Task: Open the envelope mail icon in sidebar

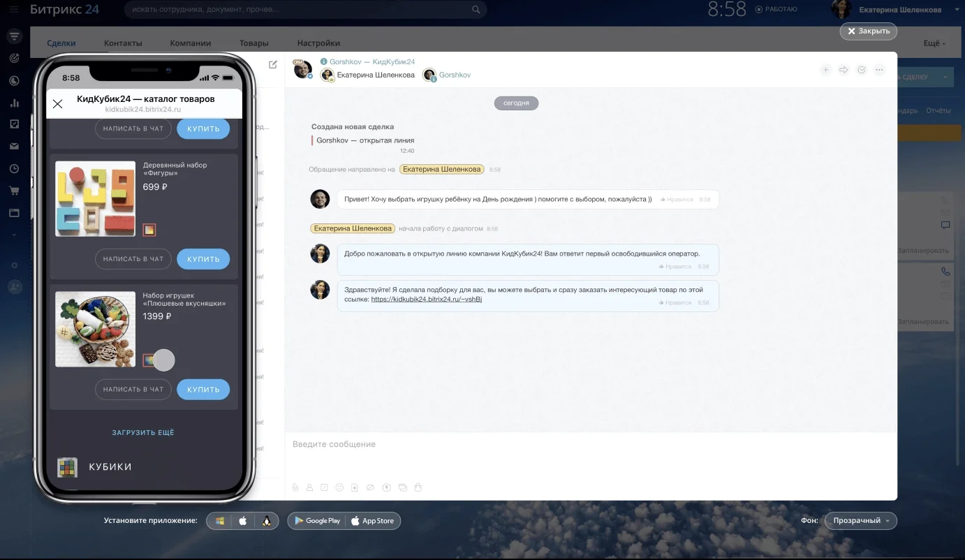Action: [14, 147]
